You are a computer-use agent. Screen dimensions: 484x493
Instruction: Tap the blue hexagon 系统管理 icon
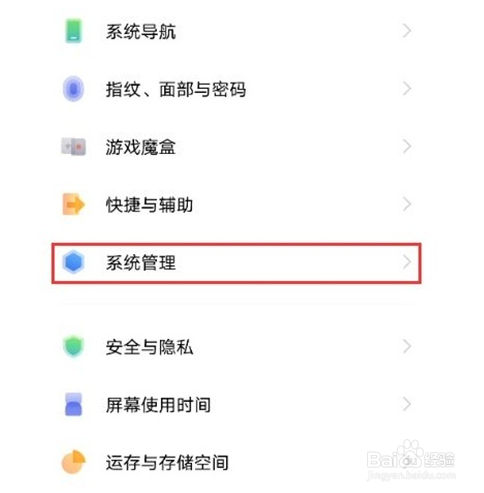73,262
